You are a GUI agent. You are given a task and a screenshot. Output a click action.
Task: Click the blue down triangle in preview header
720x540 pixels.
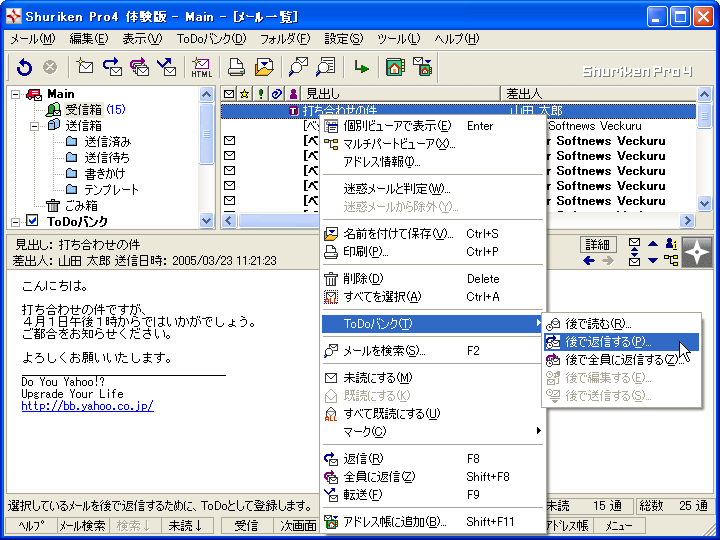coord(653,260)
